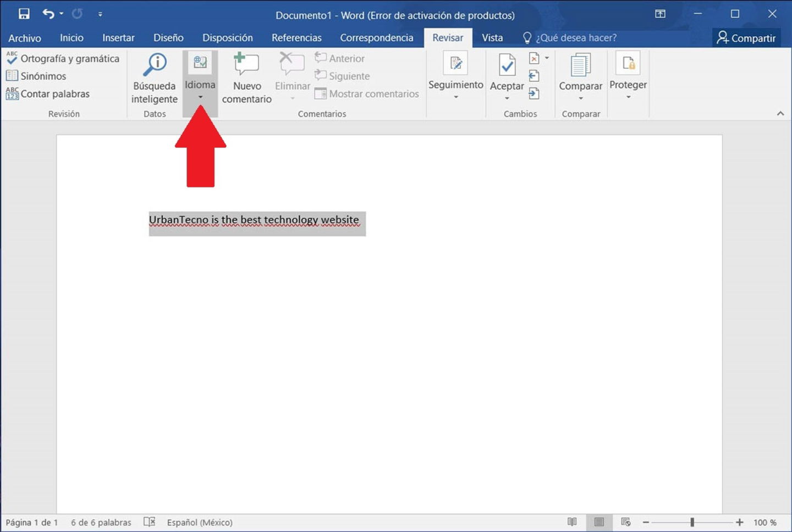The height and width of the screenshot is (532, 792).
Task: Click the zoom slider handle
Action: 692,522
